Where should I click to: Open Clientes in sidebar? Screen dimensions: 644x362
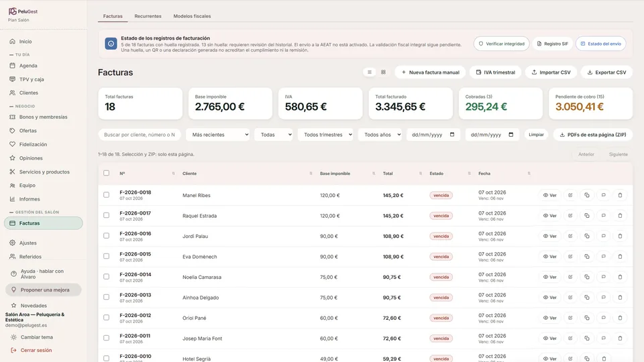28,93
